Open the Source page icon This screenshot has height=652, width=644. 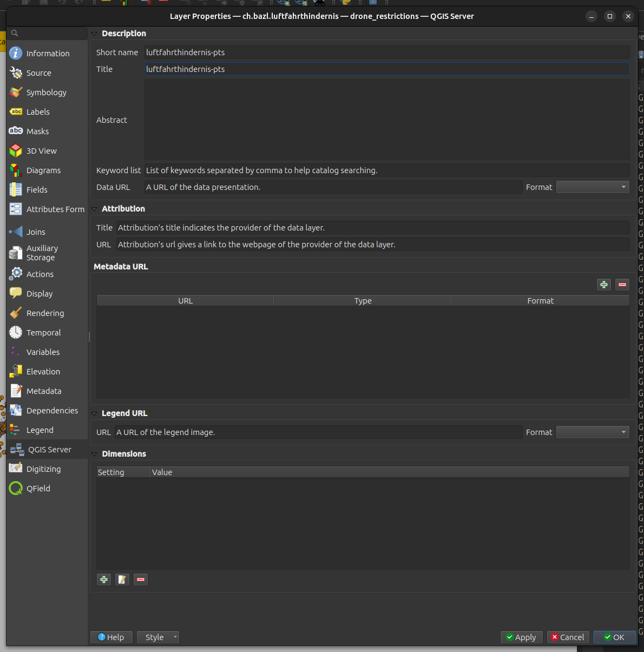point(16,73)
